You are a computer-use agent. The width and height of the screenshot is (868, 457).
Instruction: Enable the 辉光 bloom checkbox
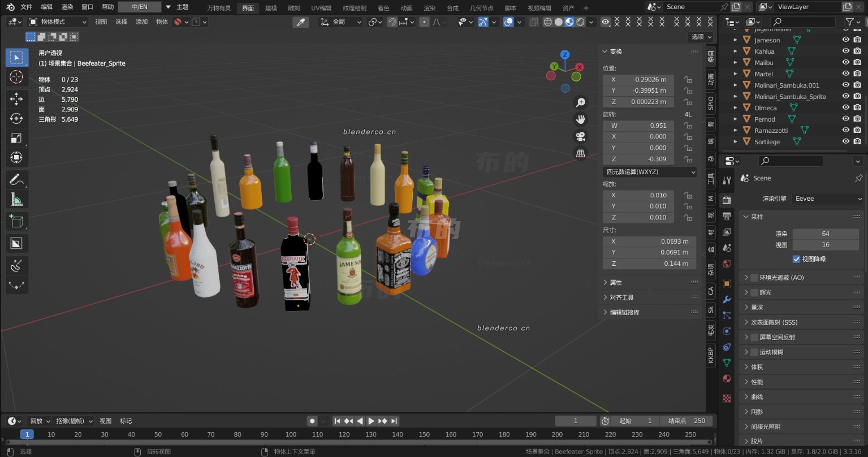tap(754, 292)
